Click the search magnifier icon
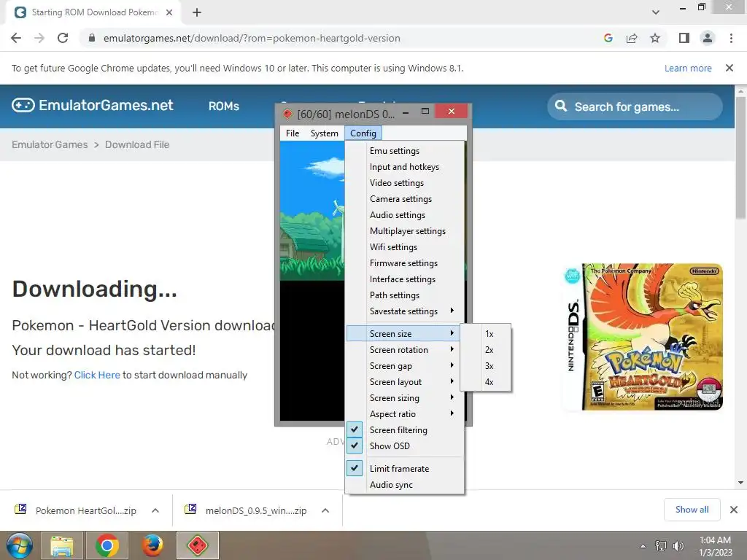The height and width of the screenshot is (560, 747). click(561, 106)
